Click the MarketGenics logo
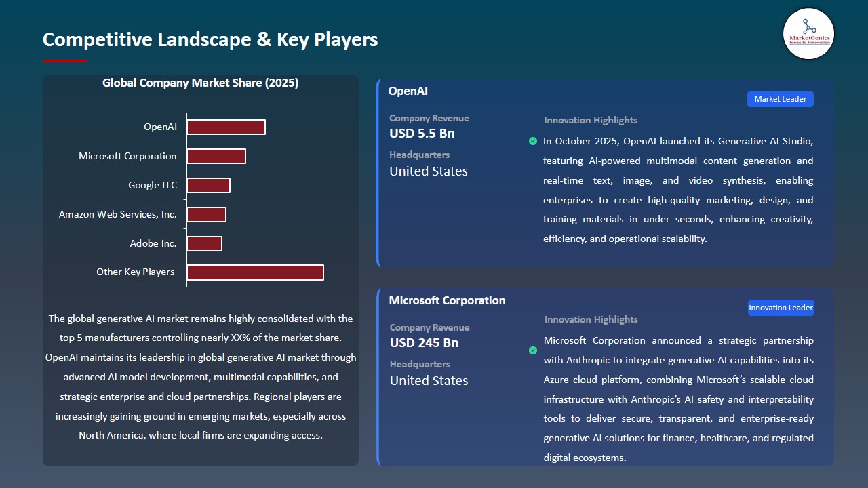Image resolution: width=868 pixels, height=488 pixels. coord(808,34)
